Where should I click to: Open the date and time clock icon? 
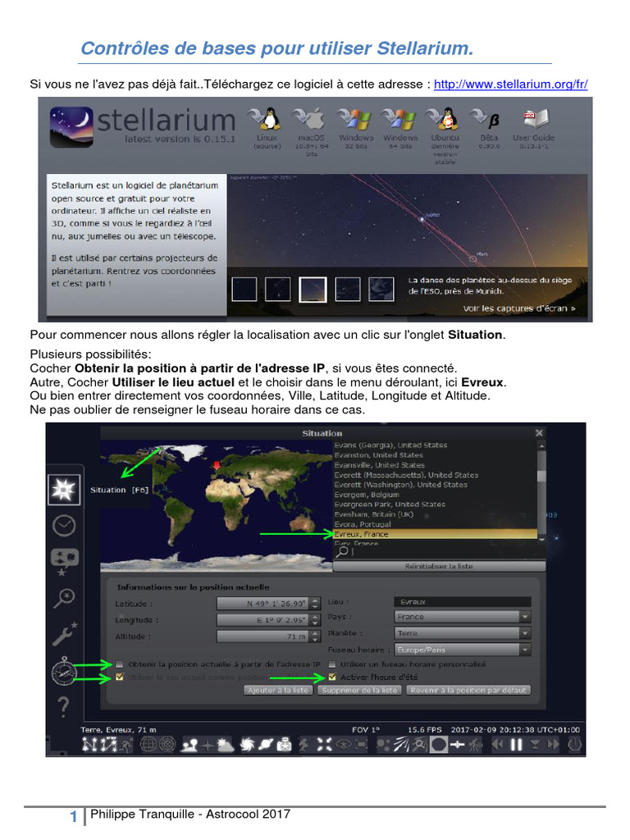[x=64, y=526]
